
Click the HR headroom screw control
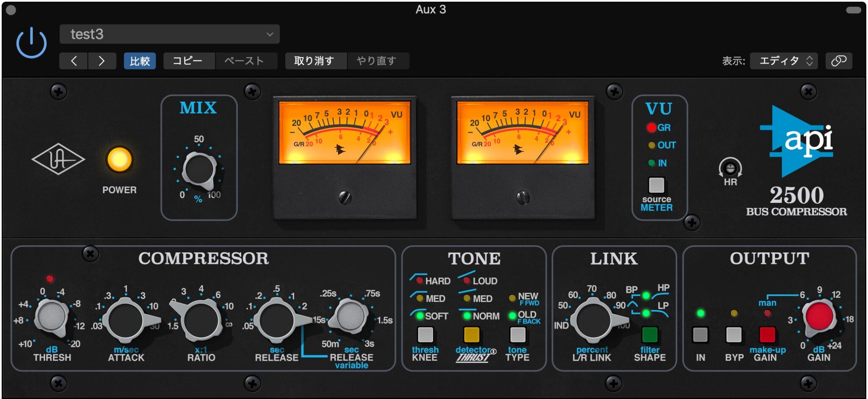click(730, 169)
